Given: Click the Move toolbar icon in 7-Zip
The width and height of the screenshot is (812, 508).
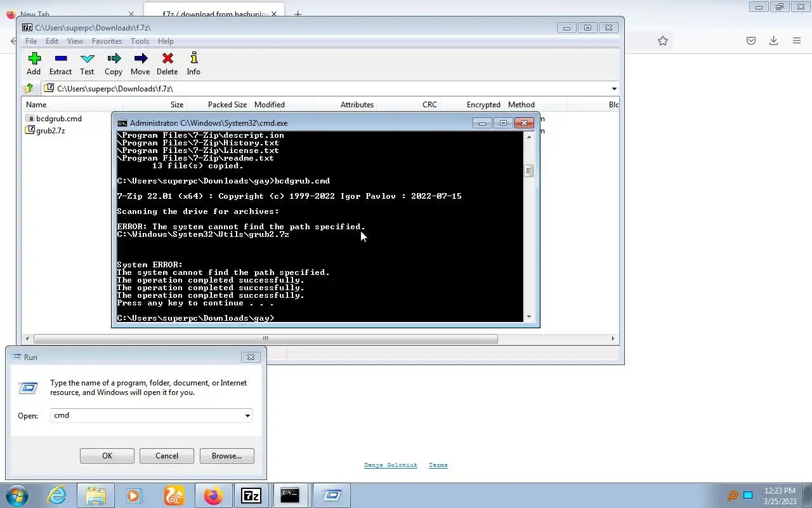Looking at the screenshot, I should pyautogui.click(x=140, y=63).
